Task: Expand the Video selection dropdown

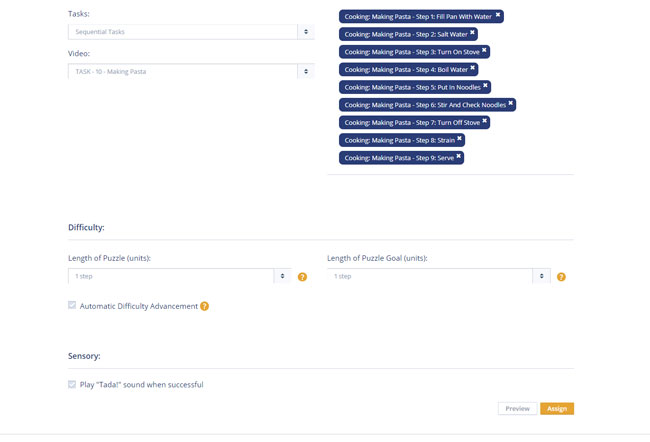Action: [x=191, y=72]
